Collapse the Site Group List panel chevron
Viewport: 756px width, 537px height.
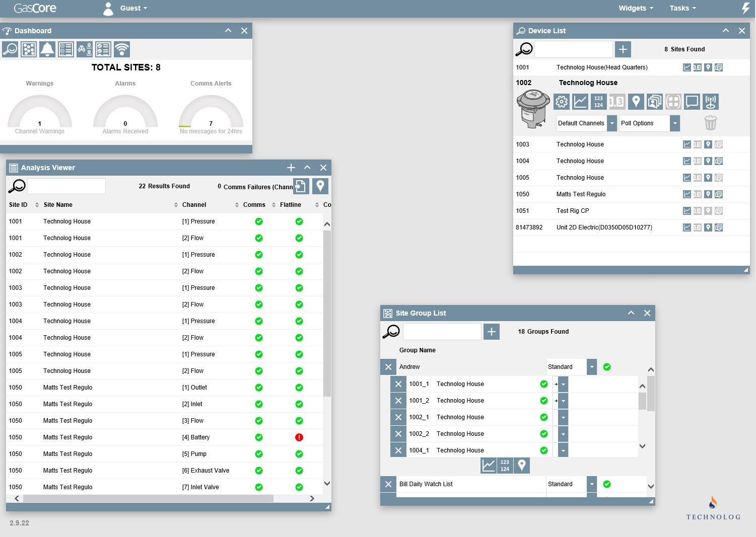click(x=631, y=313)
